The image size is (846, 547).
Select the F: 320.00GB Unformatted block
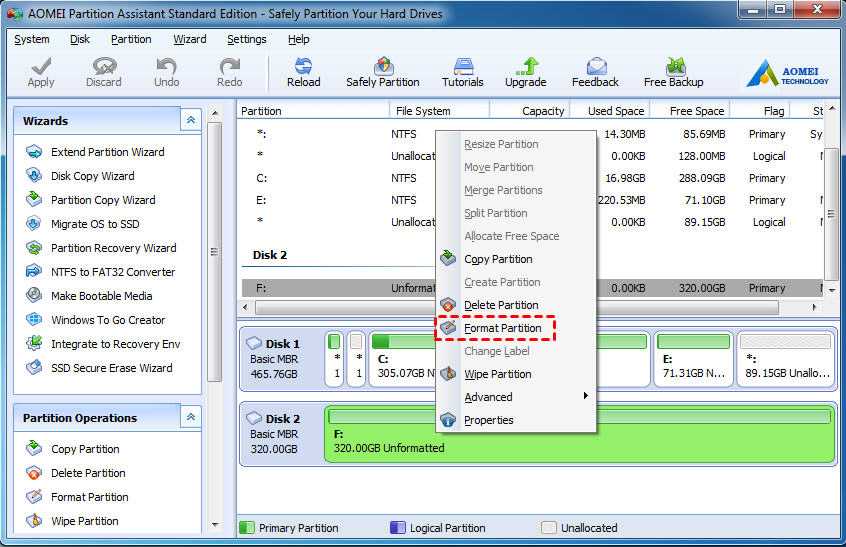580,434
